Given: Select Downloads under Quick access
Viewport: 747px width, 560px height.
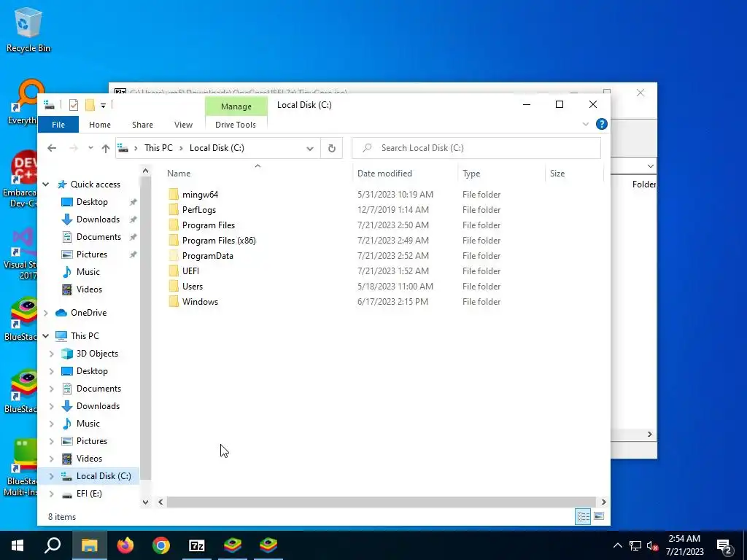Looking at the screenshot, I should pos(98,219).
